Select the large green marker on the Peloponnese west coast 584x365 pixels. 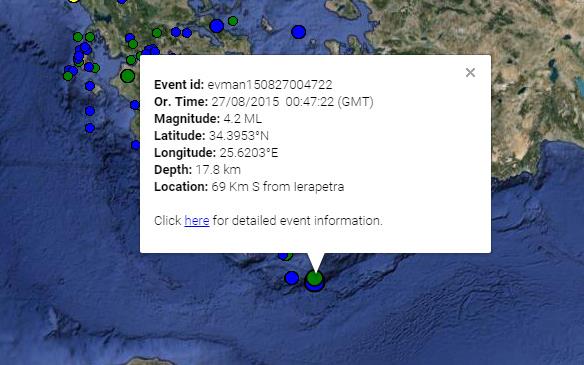127,76
